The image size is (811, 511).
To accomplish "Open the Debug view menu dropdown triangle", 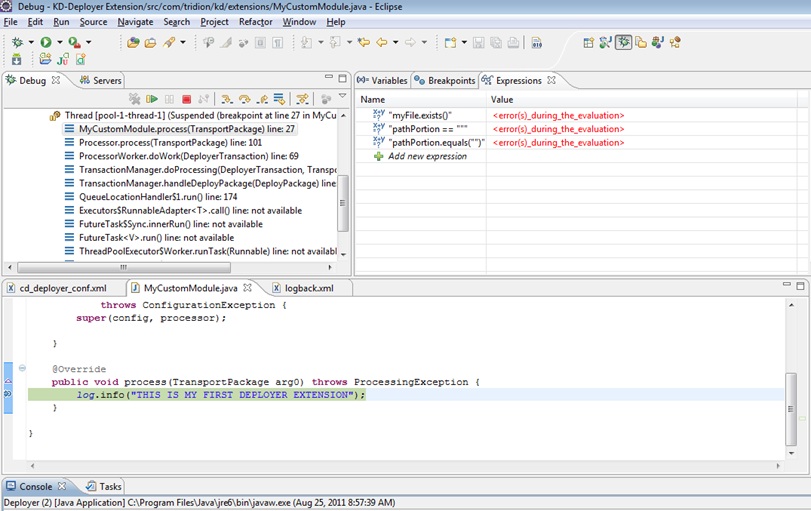I will [342, 97].
